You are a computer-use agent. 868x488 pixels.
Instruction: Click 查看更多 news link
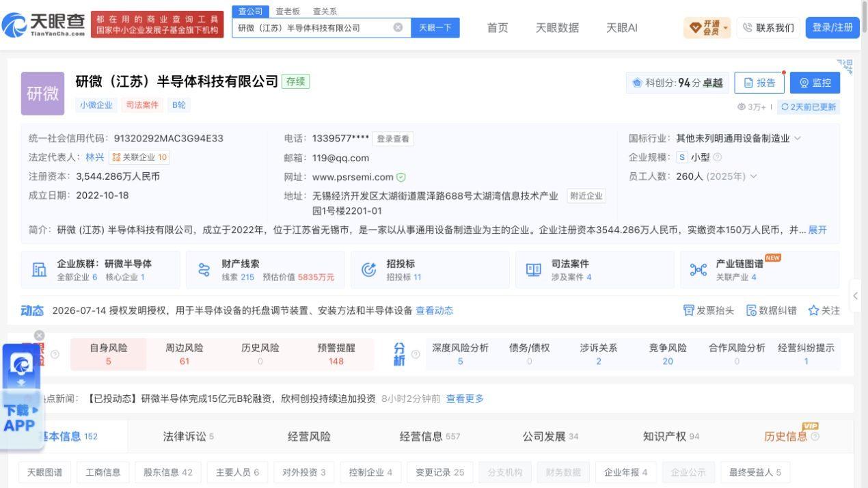click(465, 398)
